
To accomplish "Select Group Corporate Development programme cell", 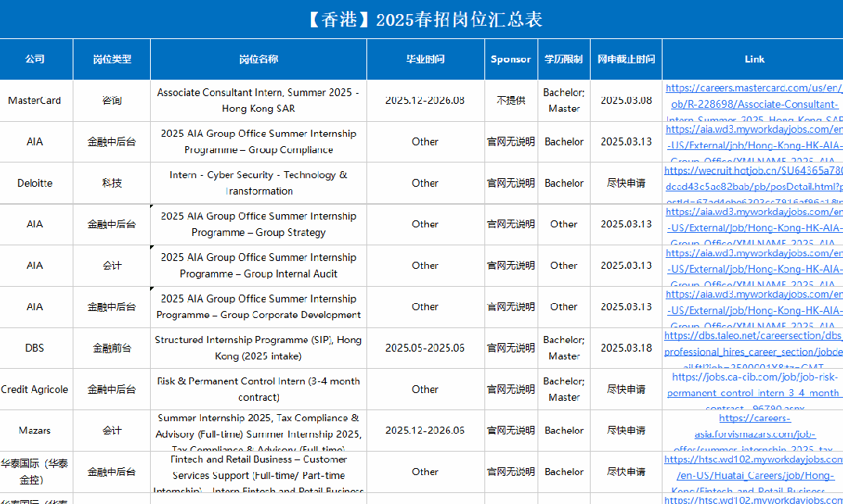I will tap(259, 306).
